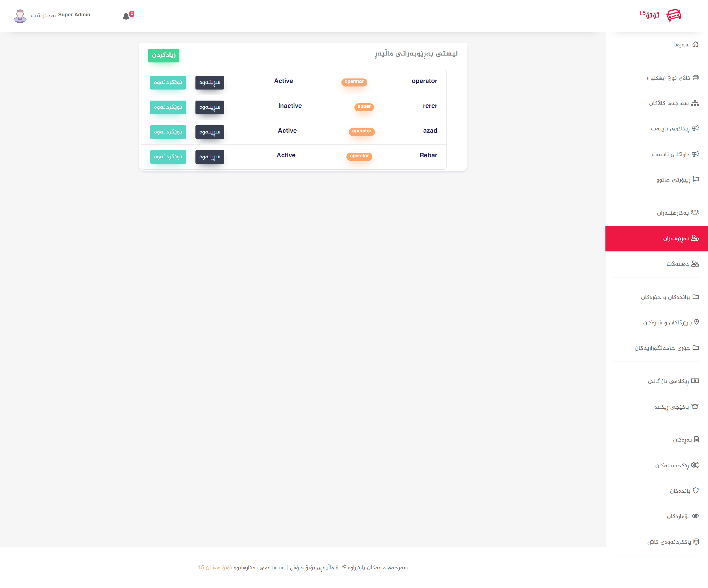Click the flag reports icon in sidebar

click(696, 180)
